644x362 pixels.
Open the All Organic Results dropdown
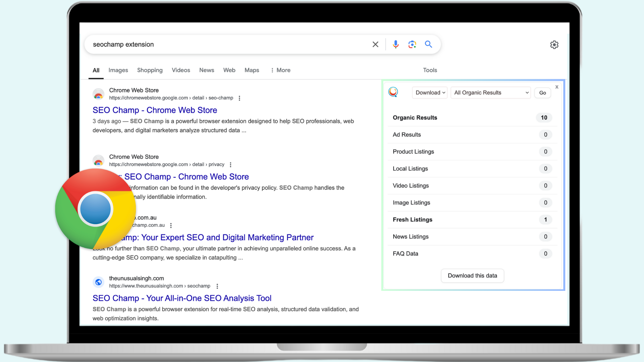pyautogui.click(x=491, y=93)
